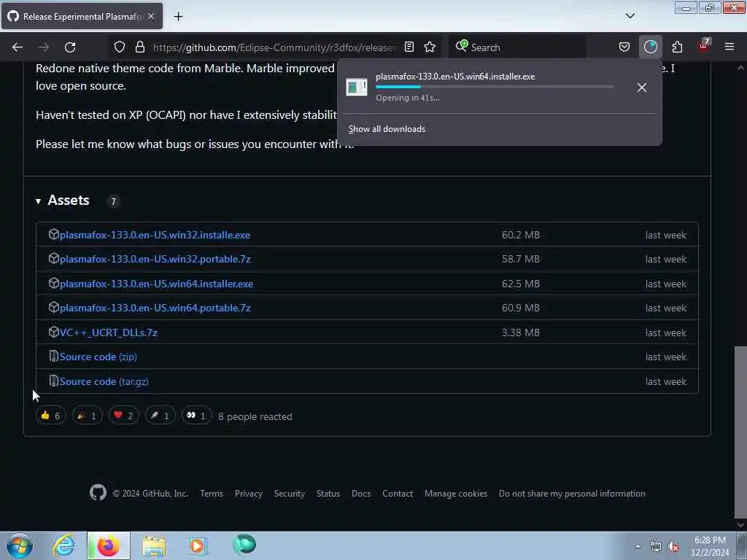The width and height of the screenshot is (747, 560).
Task: Open the hamburger application menu
Action: click(x=729, y=47)
